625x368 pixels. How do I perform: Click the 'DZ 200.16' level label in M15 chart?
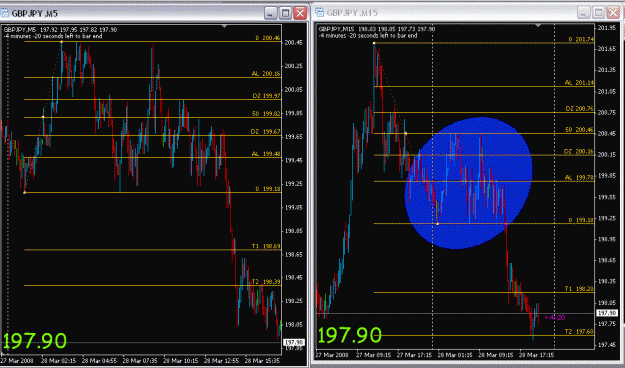pos(579,152)
